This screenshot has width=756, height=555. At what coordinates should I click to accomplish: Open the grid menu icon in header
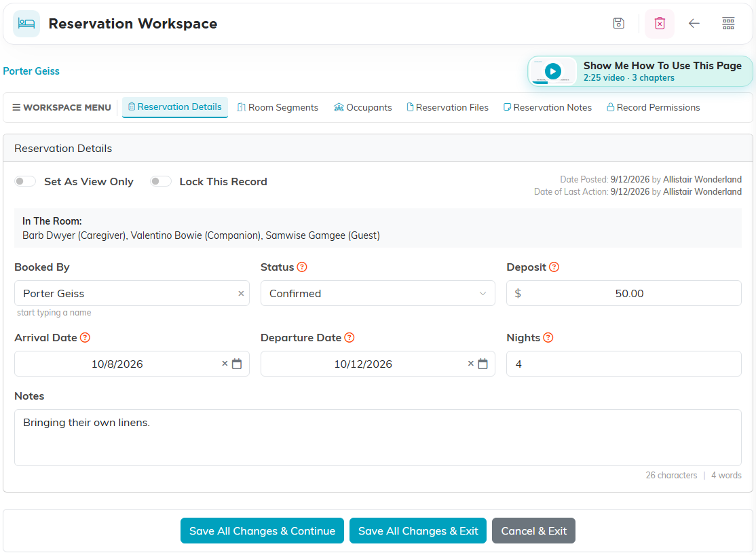click(x=728, y=23)
